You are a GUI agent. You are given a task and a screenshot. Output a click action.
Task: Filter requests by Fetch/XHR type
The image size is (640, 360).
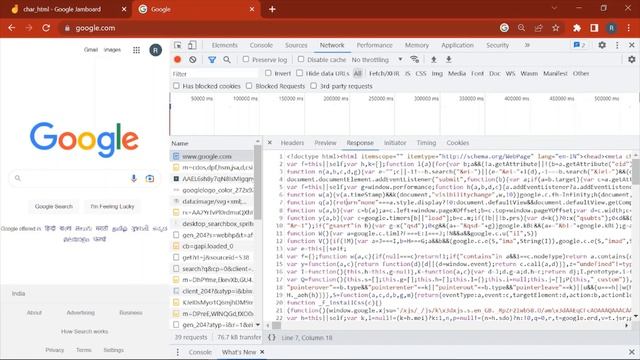384,73
